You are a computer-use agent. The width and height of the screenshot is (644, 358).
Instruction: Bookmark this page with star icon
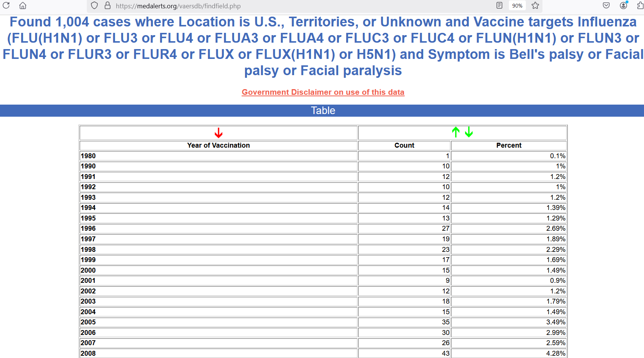click(535, 5)
